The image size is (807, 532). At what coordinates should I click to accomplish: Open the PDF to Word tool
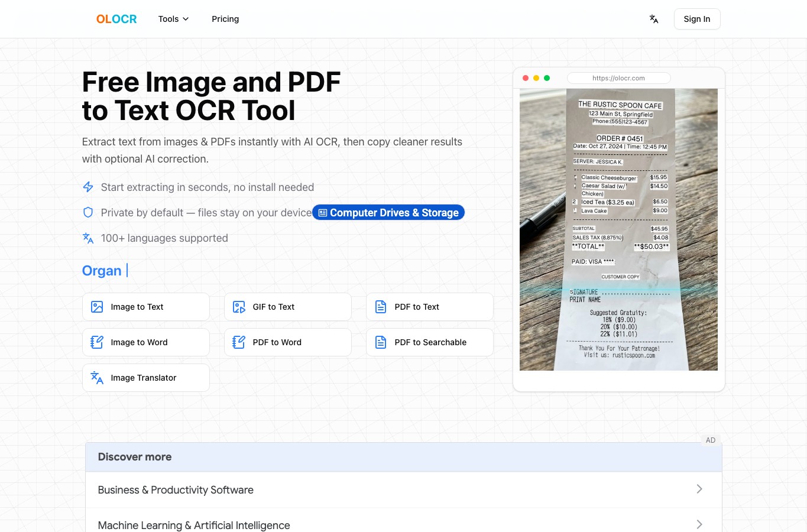(288, 342)
